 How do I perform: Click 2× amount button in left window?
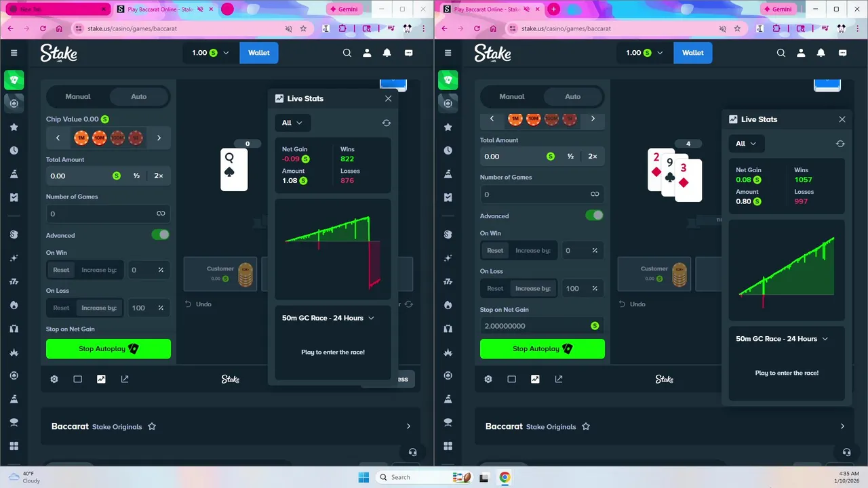[159, 176]
